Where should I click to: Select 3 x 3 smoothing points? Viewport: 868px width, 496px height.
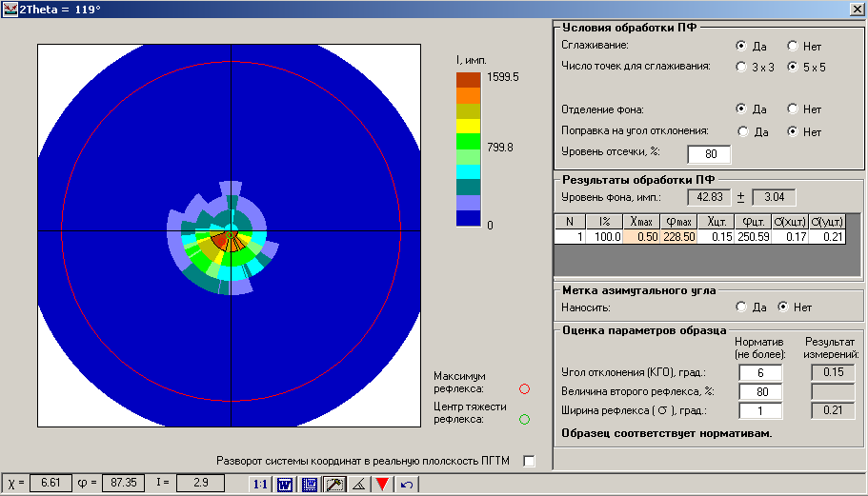pos(742,68)
